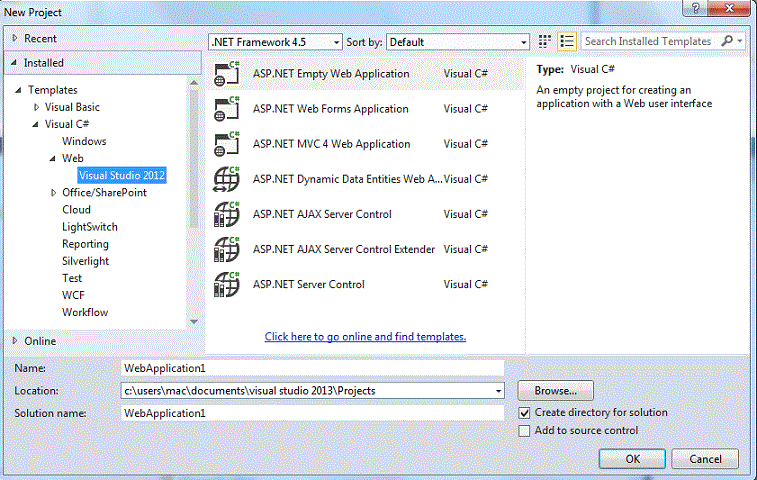Image resolution: width=757 pixels, height=480 pixels.
Task: Expand the Recent section
Action: (x=14, y=38)
